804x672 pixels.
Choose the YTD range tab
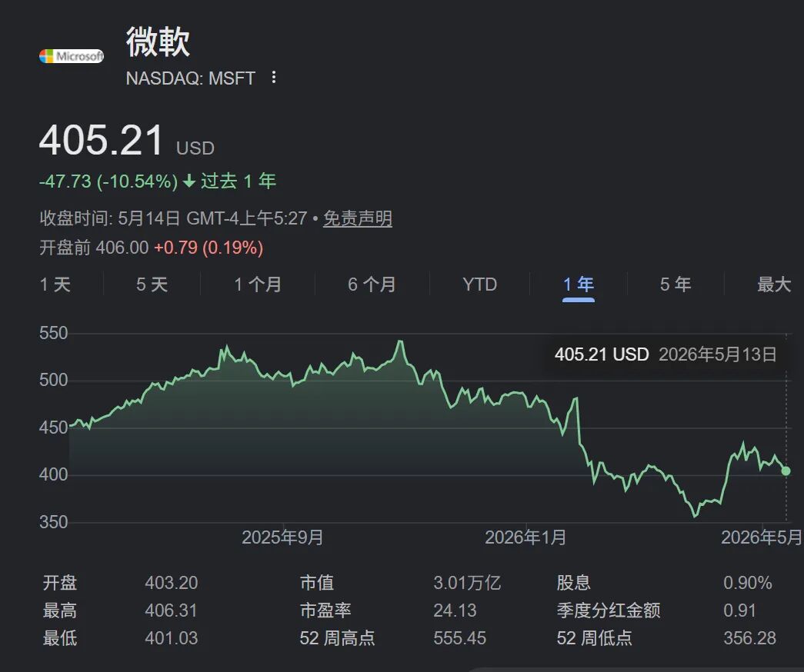(479, 284)
